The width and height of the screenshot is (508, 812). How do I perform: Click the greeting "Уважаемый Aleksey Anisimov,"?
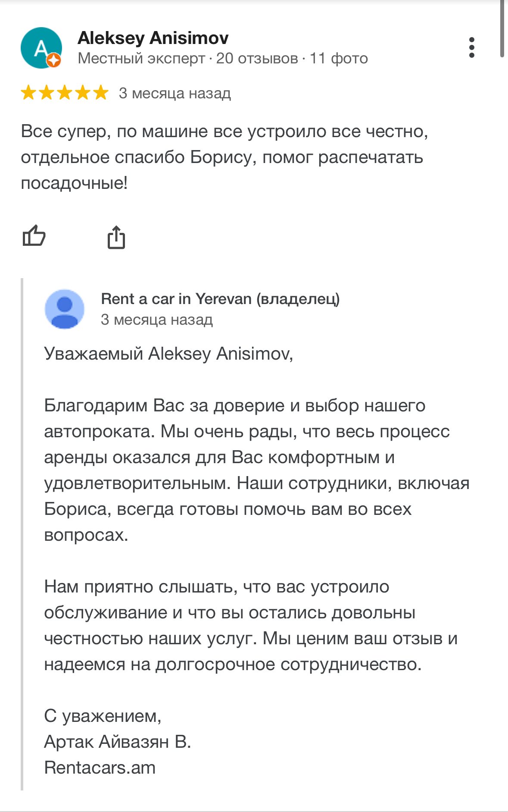[x=168, y=354]
